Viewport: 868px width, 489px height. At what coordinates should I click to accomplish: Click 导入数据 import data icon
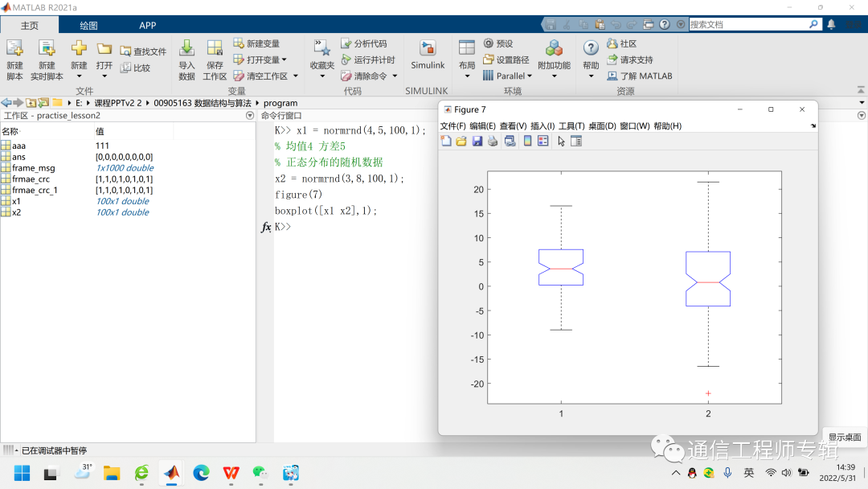point(186,60)
